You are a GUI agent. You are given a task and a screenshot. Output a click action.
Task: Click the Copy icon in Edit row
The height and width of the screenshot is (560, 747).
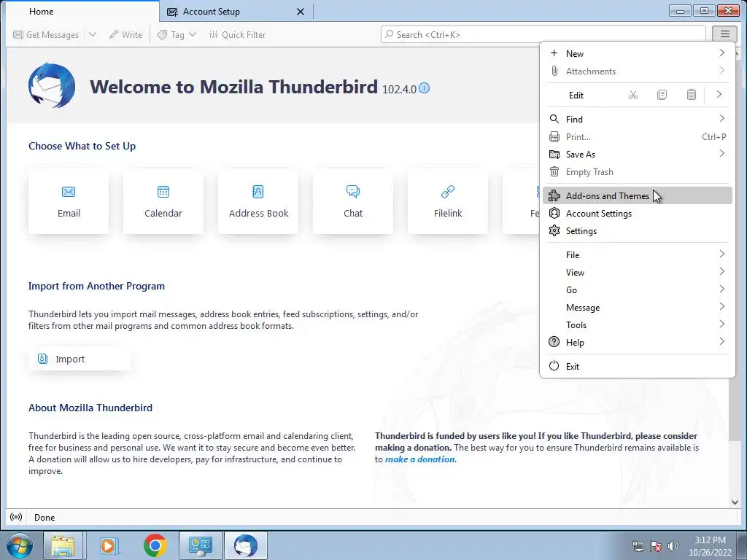pos(662,96)
